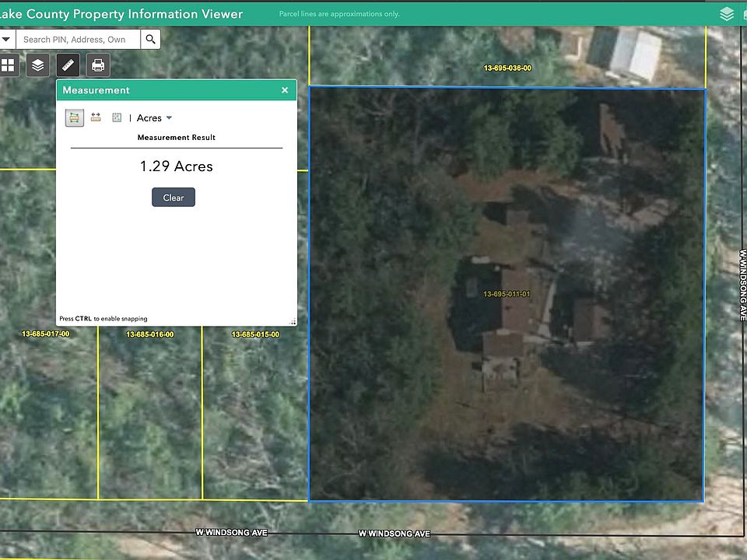This screenshot has width=747, height=560.
Task: Select the distance measurement tool
Action: (x=96, y=118)
